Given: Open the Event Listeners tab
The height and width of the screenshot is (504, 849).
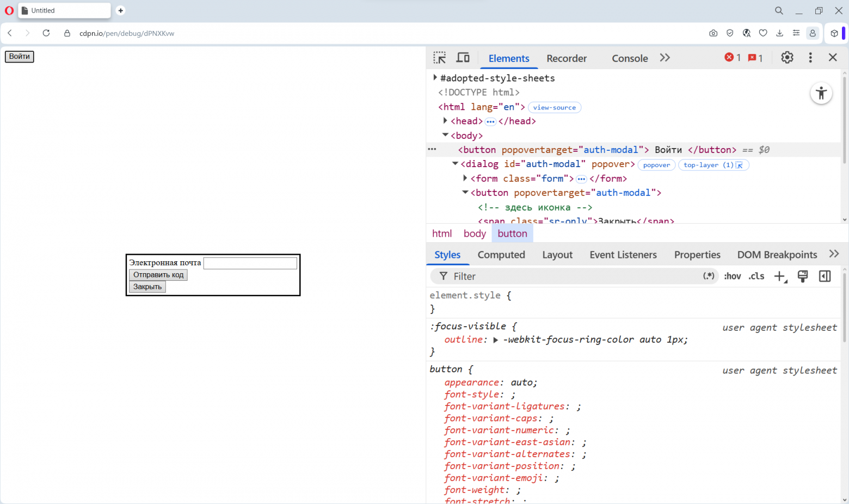Looking at the screenshot, I should click(623, 255).
